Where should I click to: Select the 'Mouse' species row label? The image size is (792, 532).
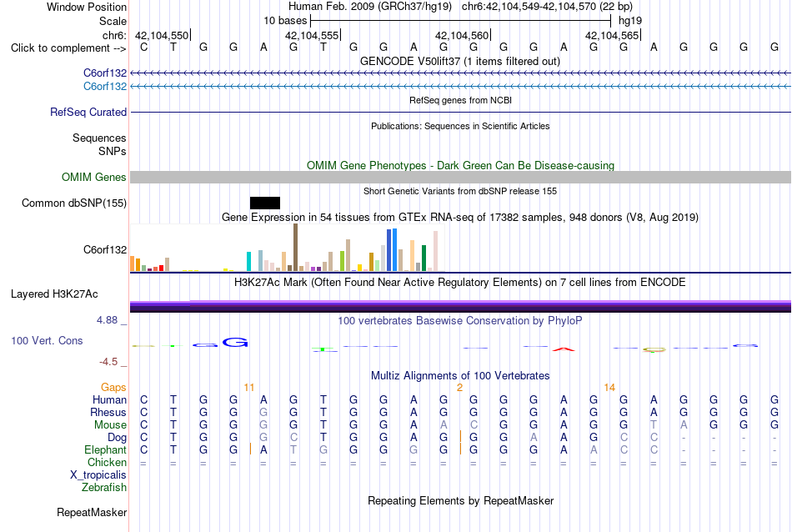coord(110,425)
